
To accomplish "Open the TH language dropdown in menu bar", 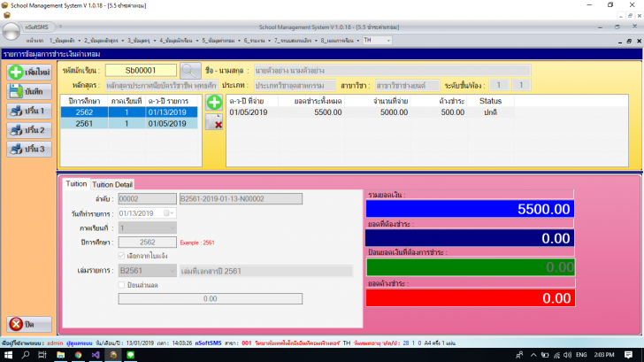I will point(388,40).
